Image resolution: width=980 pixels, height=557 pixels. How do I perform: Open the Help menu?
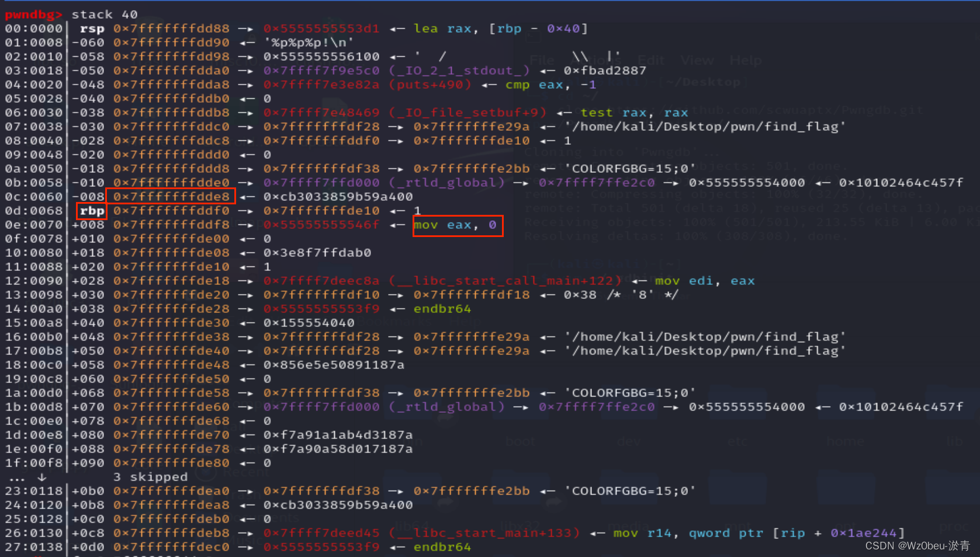(x=747, y=60)
